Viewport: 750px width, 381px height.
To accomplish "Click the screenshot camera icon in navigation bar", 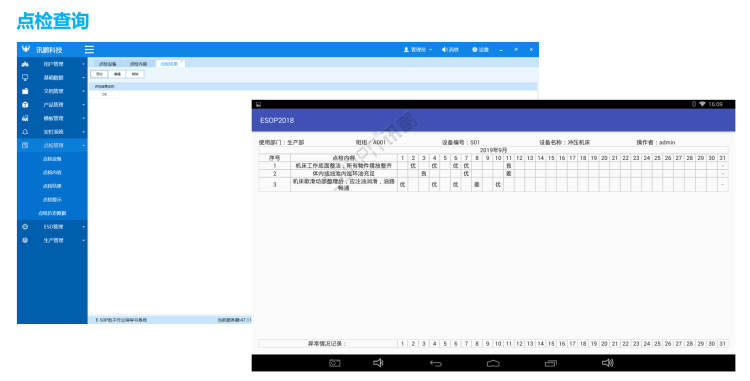I will pyautogui.click(x=334, y=363).
